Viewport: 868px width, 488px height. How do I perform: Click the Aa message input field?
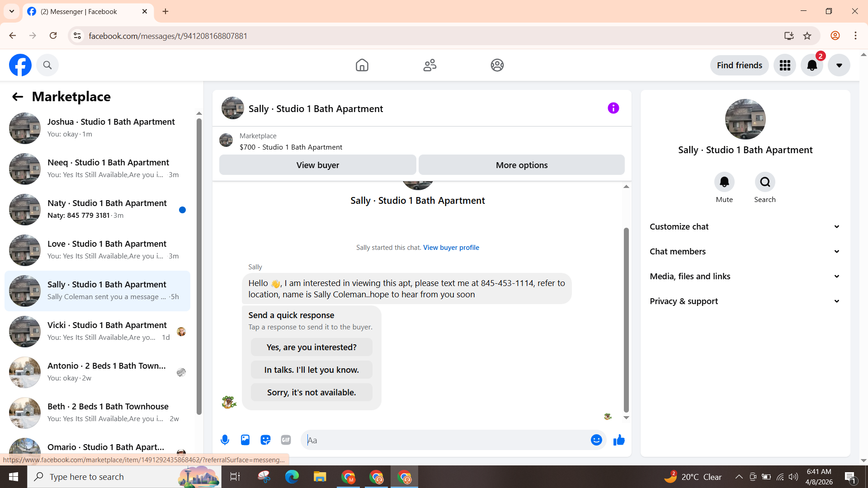445,440
